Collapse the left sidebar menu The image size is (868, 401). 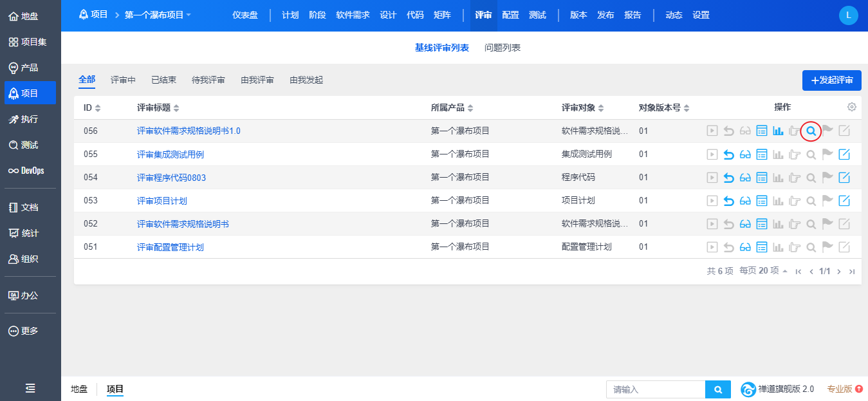point(30,388)
